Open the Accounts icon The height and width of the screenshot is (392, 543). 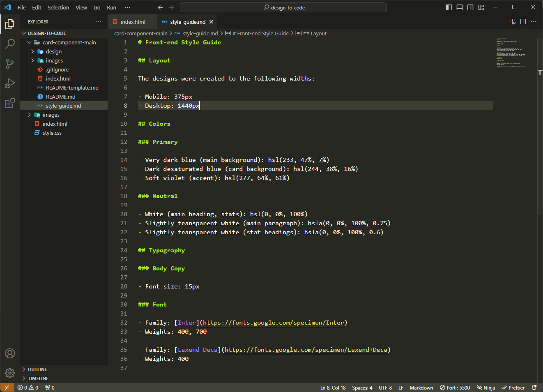point(10,353)
